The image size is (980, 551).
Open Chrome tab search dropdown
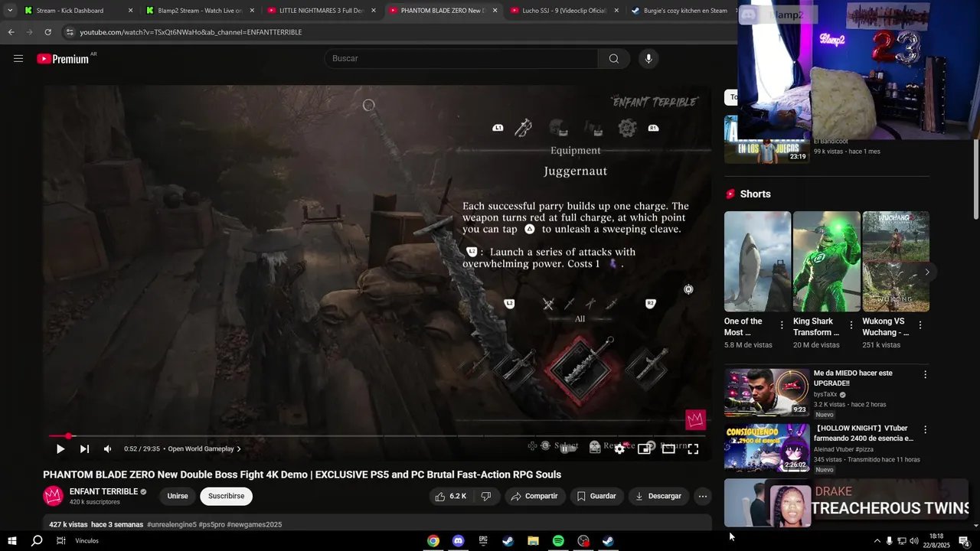[9, 11]
